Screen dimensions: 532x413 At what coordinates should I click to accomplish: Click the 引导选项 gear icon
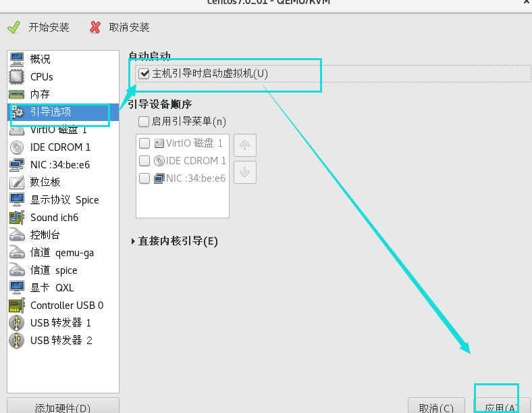[18, 112]
